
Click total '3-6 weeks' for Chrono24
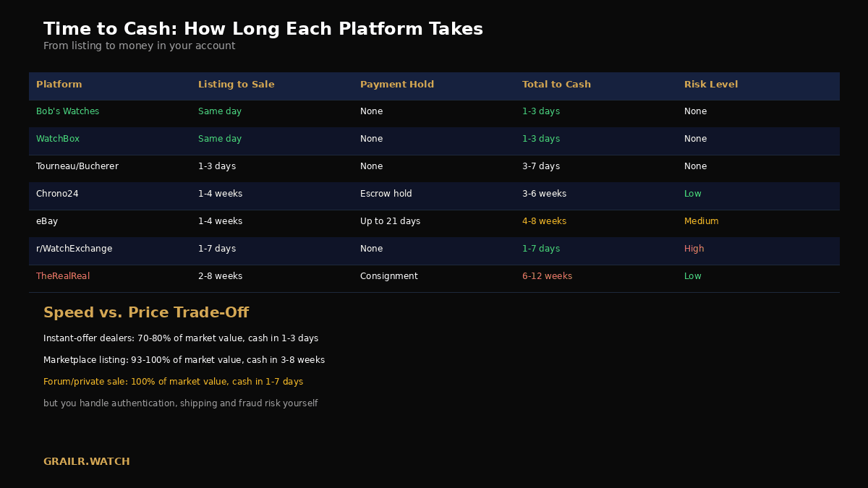[x=545, y=194]
